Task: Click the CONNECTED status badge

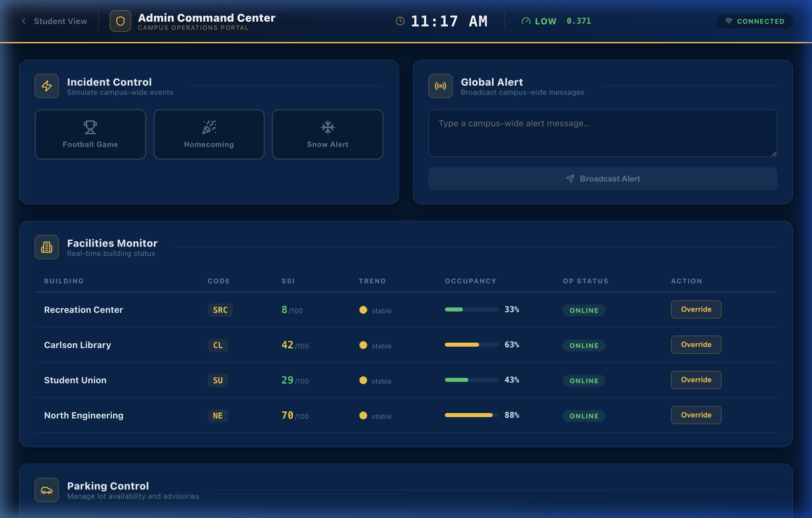Action: pyautogui.click(x=755, y=21)
